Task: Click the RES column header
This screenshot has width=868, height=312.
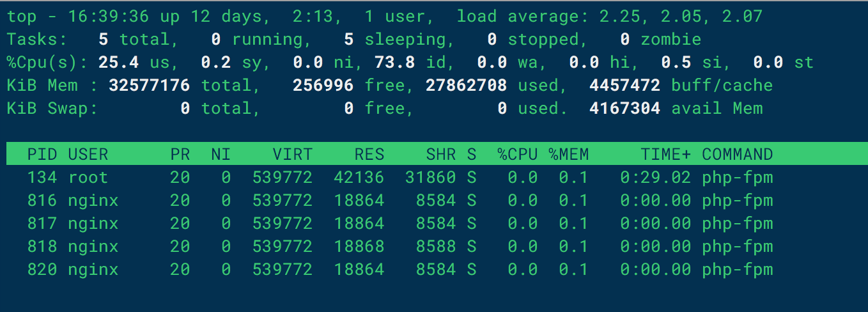Action: pyautogui.click(x=369, y=154)
